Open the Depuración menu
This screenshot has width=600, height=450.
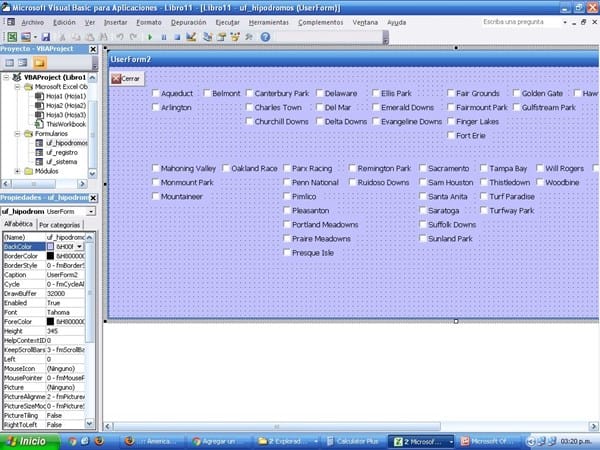pos(188,23)
